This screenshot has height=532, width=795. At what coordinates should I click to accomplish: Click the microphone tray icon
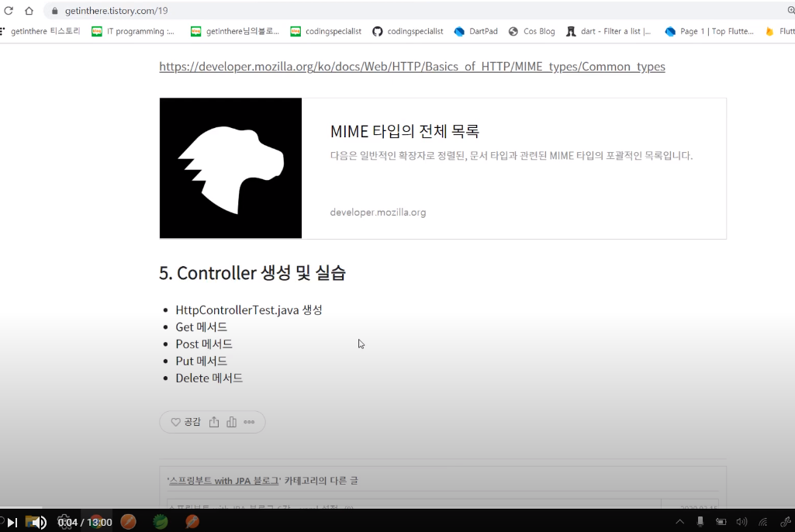click(x=700, y=522)
